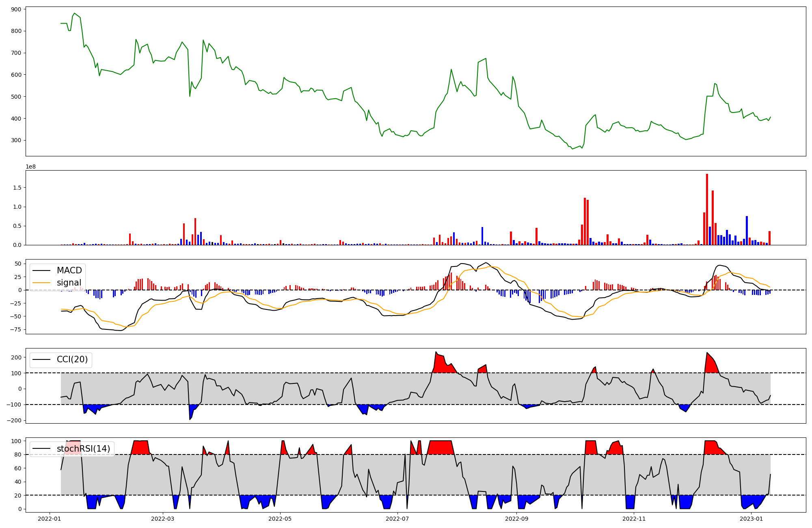Screen dimensions: 812x528
Task: Click the 1.5 tick on volume axis
Action: point(17,188)
